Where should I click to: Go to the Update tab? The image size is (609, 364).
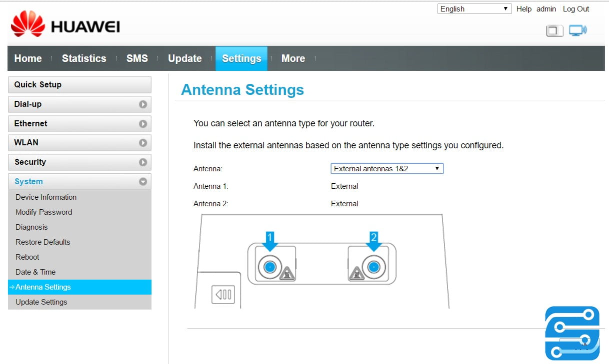[184, 58]
